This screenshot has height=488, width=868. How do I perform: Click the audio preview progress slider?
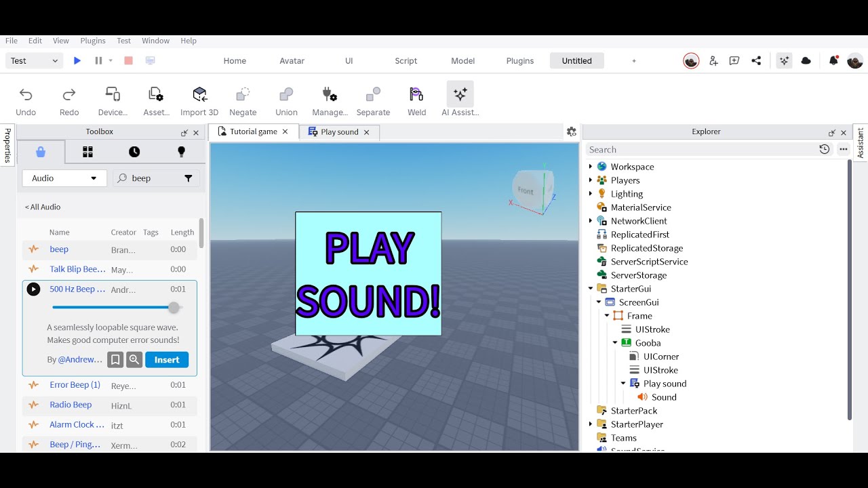tap(117, 308)
